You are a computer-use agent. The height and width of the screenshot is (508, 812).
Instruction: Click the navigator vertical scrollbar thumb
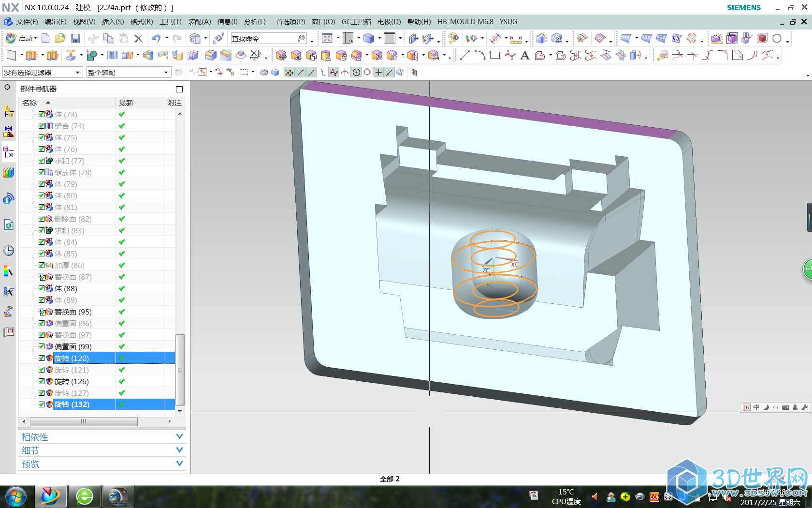(x=180, y=370)
